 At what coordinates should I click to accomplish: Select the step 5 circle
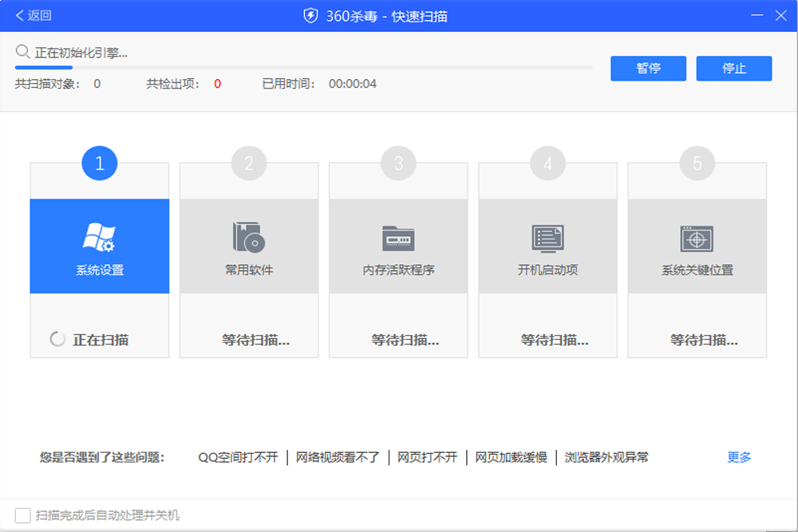click(697, 164)
